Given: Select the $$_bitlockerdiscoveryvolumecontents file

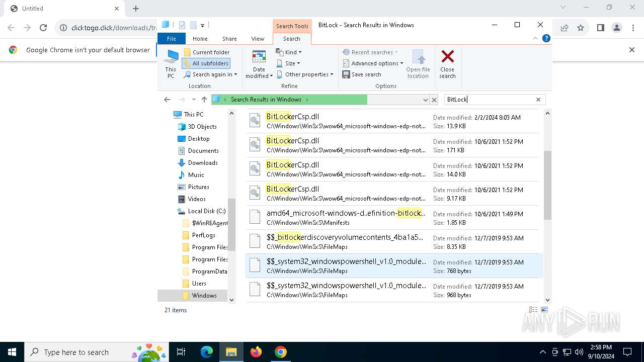Looking at the screenshot, I should [x=392, y=242].
